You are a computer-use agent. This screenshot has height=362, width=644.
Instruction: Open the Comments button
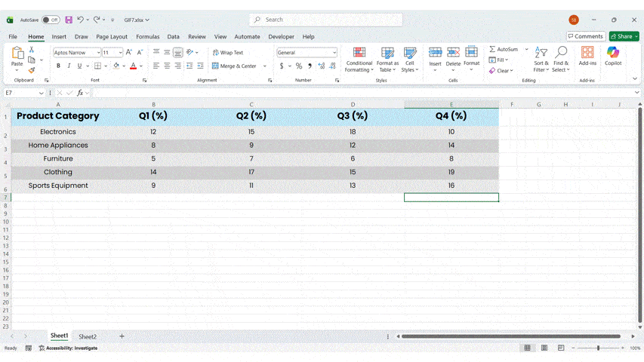pos(586,36)
